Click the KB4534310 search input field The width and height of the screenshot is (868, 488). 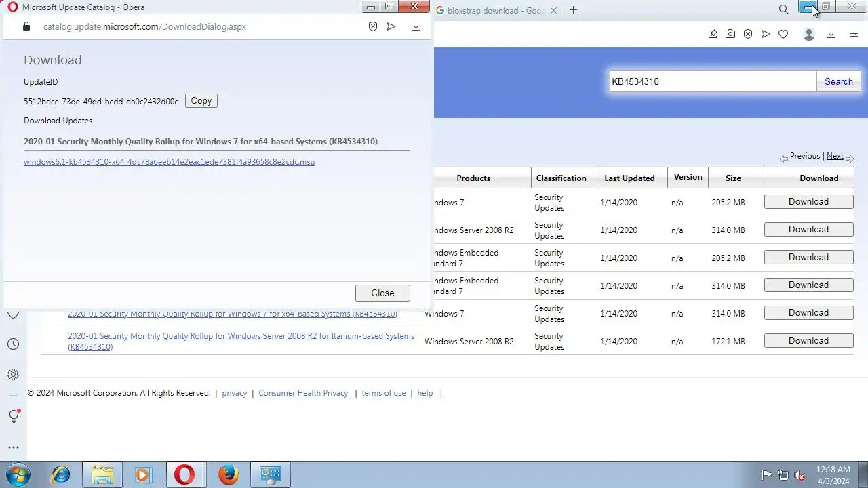click(x=713, y=81)
